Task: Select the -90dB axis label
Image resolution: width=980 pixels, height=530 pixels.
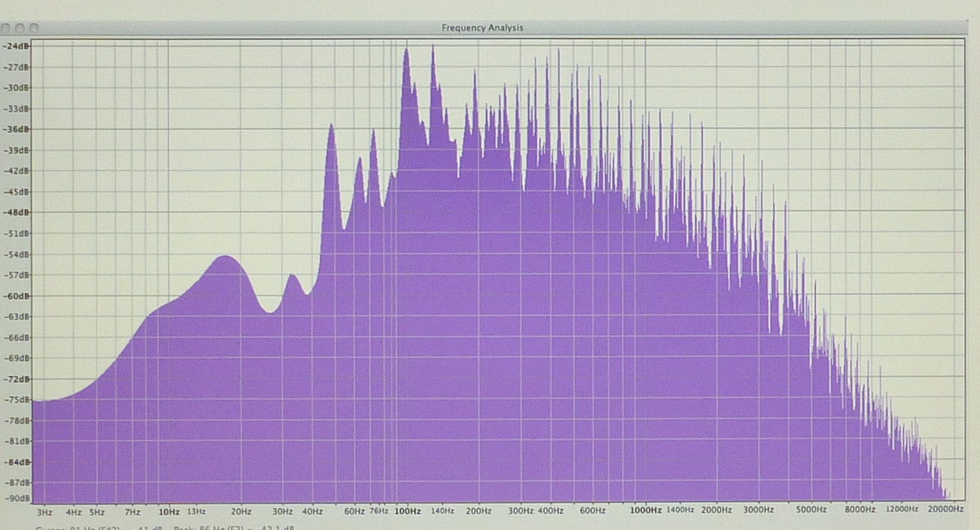Action: click(16, 498)
